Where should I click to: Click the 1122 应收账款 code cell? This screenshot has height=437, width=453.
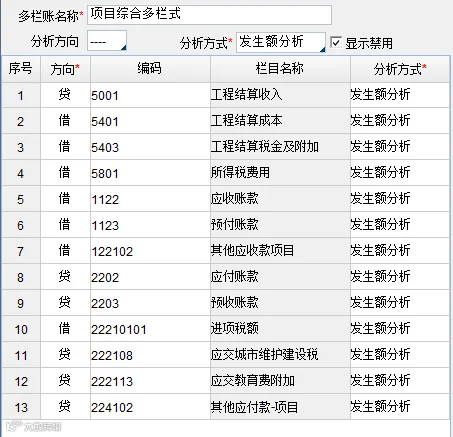150,199
